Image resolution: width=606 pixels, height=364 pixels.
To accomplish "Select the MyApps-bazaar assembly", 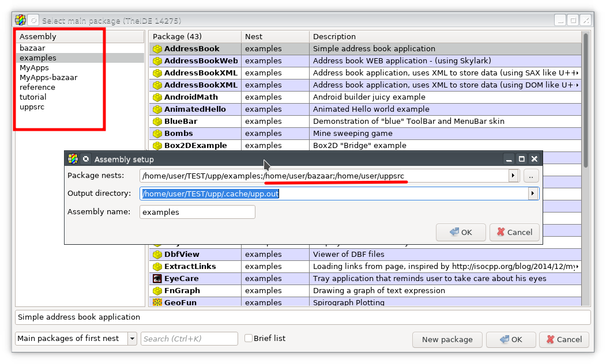I will [x=48, y=78].
